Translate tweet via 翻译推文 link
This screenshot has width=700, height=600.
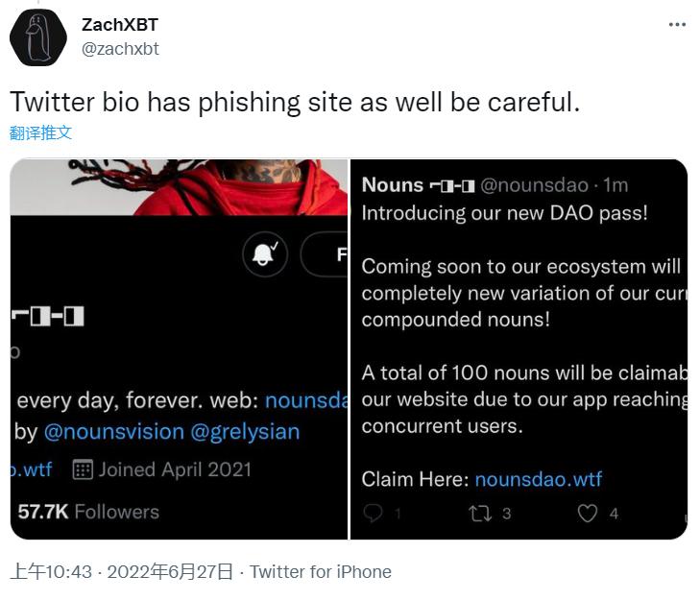point(41,133)
